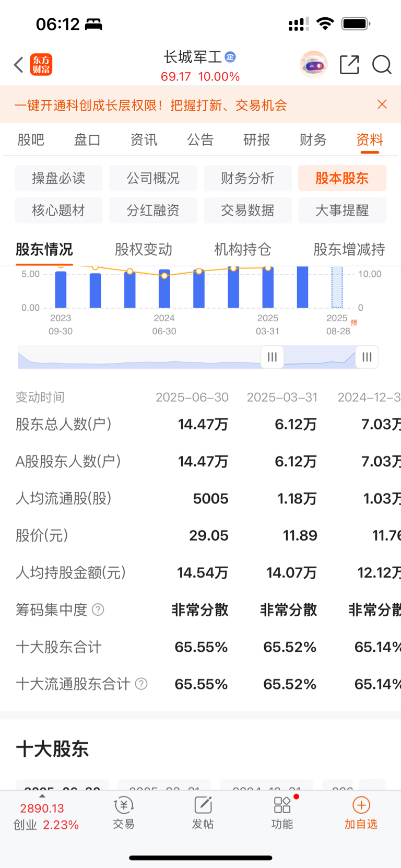Screen dimensions: 401x868
Task: Tap the 11.89 股价 value
Action: (300, 535)
